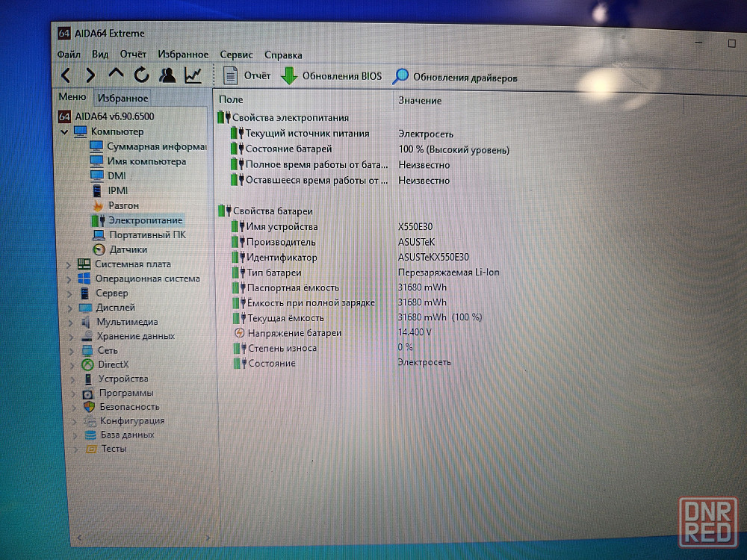Expand the Хранение данных tree node
The width and height of the screenshot is (747, 560).
coord(71,337)
